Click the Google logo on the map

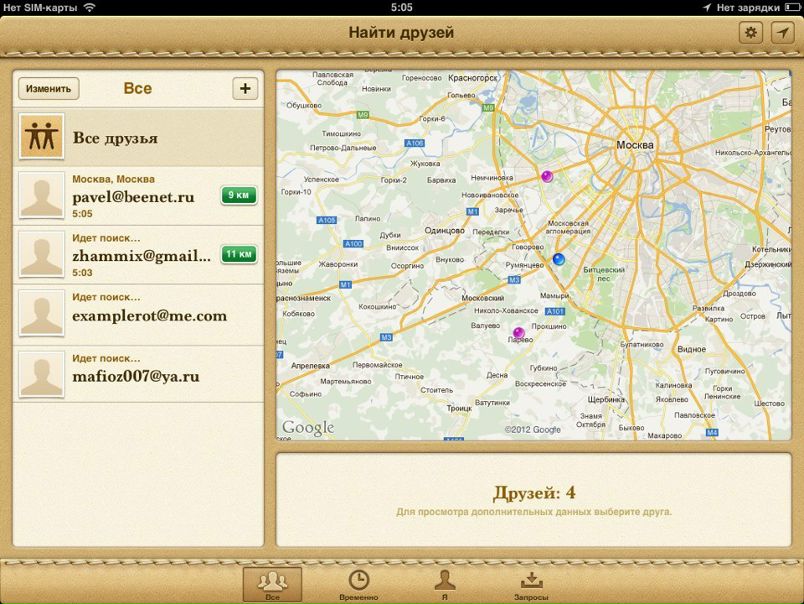[308, 428]
